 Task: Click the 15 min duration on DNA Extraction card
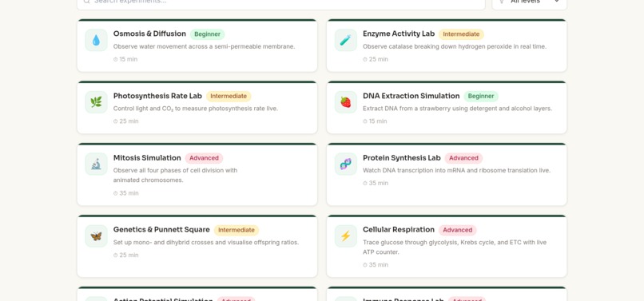pyautogui.click(x=375, y=121)
